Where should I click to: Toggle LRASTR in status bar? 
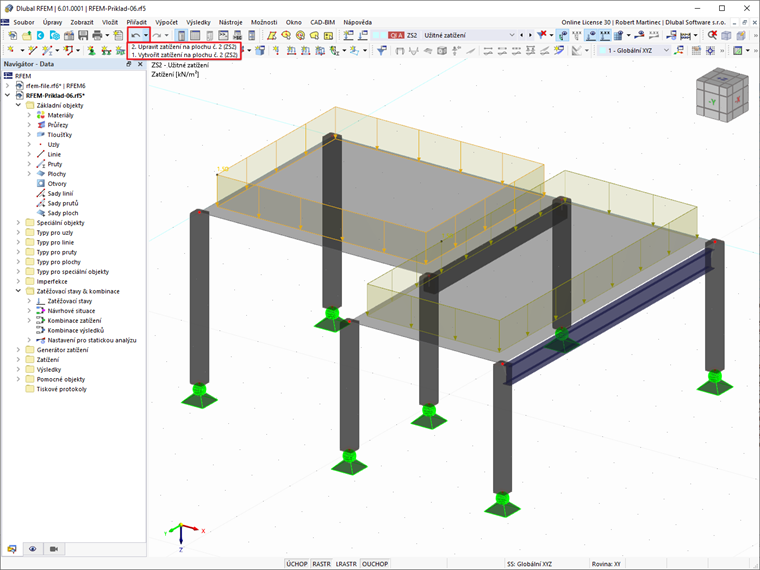click(x=346, y=564)
